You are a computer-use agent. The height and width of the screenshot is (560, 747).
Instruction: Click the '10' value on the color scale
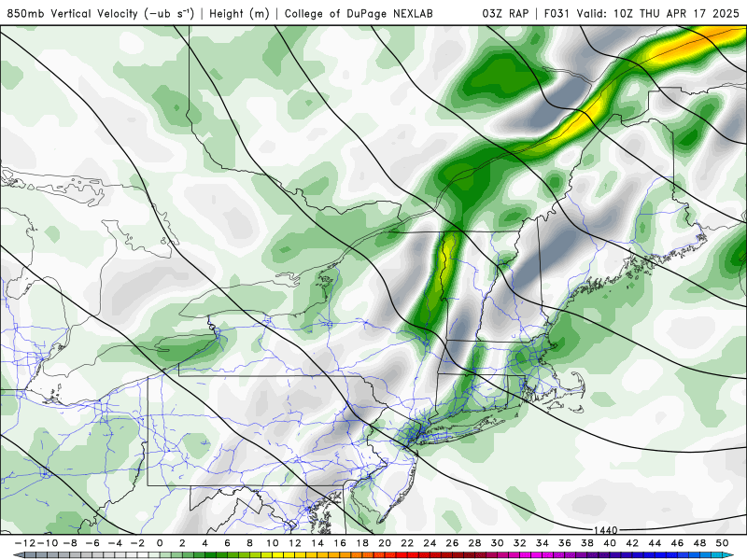coord(272,543)
